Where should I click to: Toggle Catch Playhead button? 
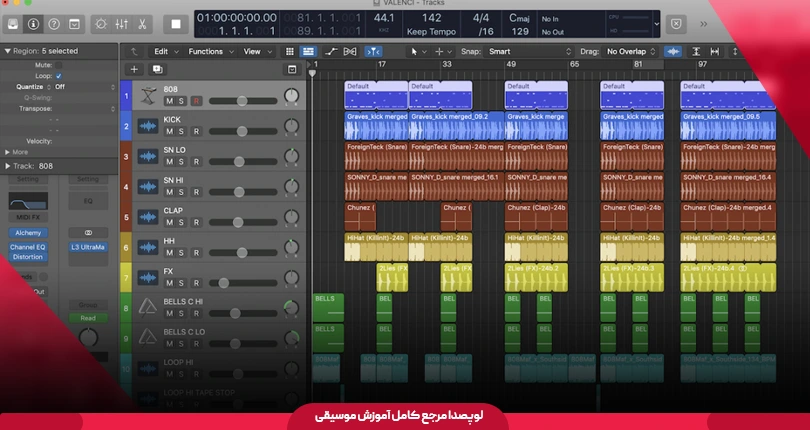[373, 51]
